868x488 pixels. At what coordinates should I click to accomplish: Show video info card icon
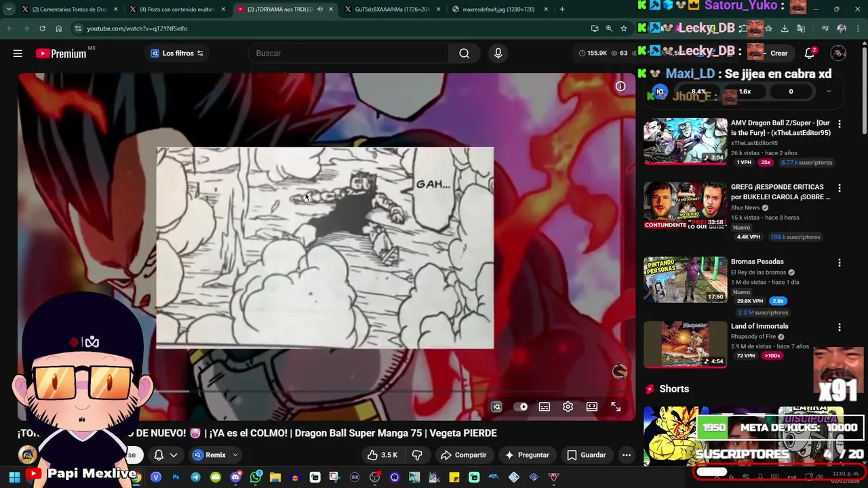620,86
